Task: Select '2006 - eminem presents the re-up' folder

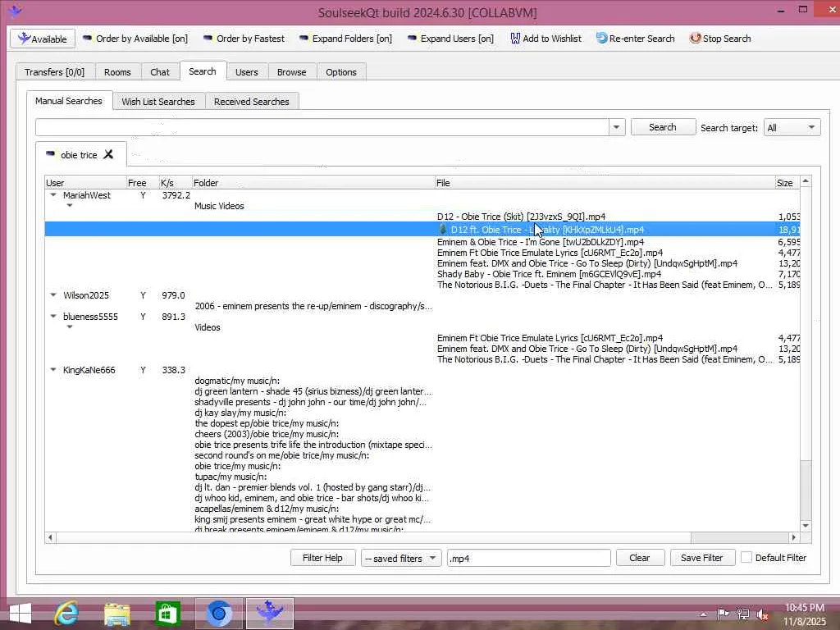Action: pyautogui.click(x=313, y=306)
